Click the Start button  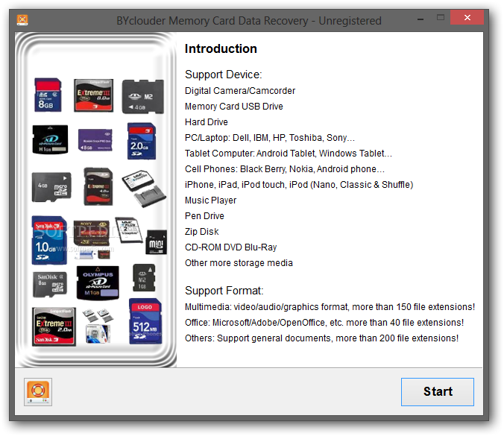point(437,392)
